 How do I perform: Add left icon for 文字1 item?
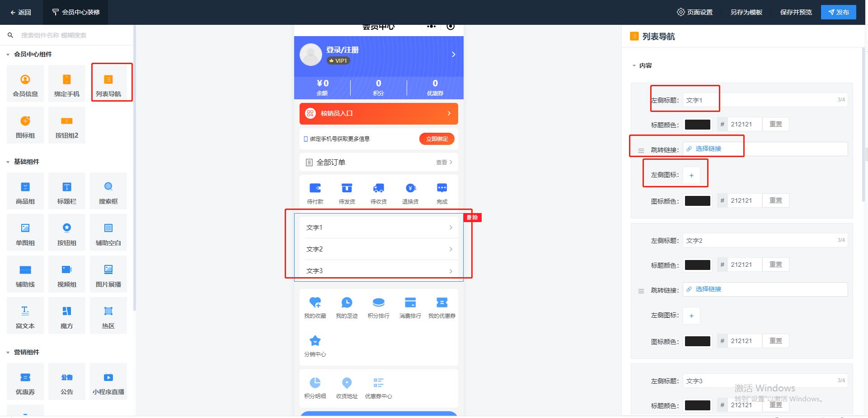coord(691,175)
